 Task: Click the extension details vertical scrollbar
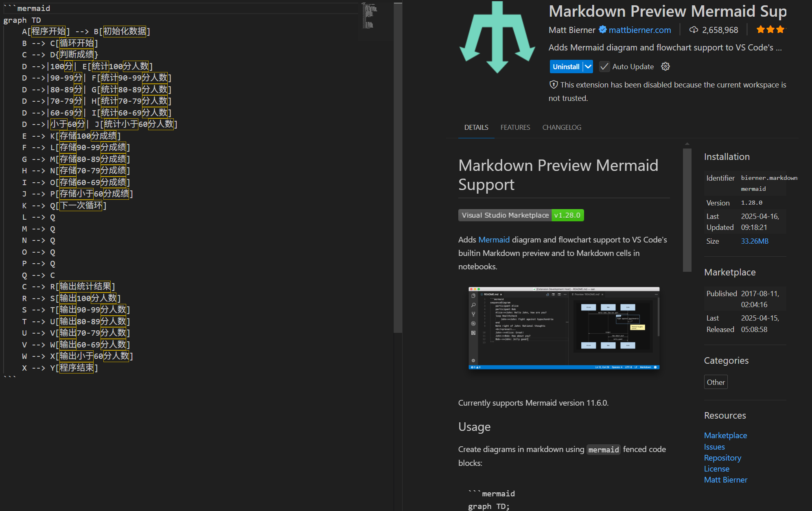[687, 210]
